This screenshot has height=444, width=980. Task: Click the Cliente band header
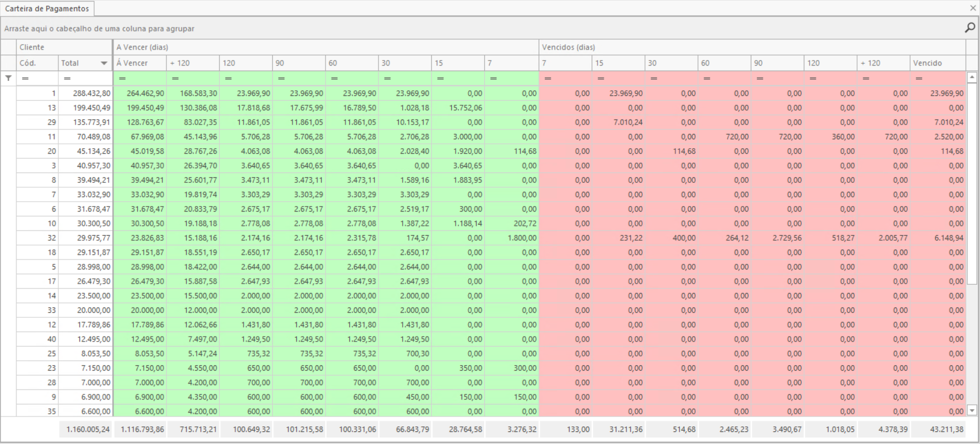(x=64, y=47)
